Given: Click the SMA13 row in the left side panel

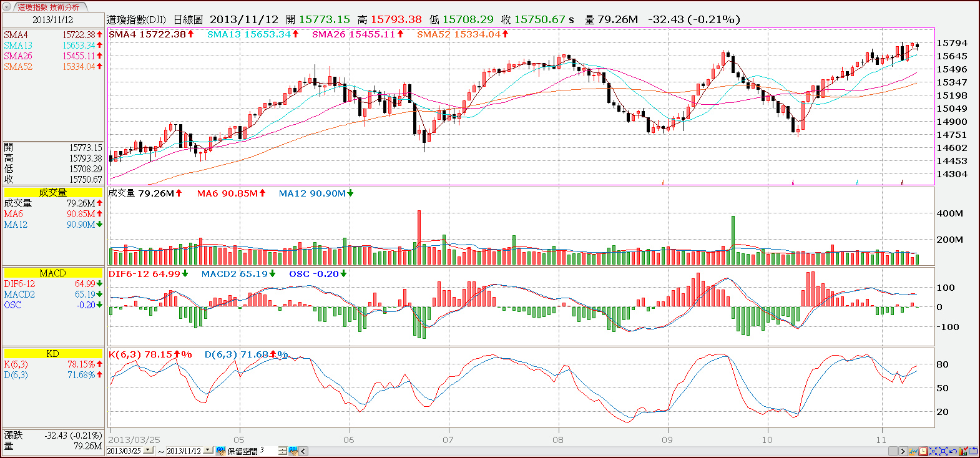Looking at the screenshot, I should point(52,46).
